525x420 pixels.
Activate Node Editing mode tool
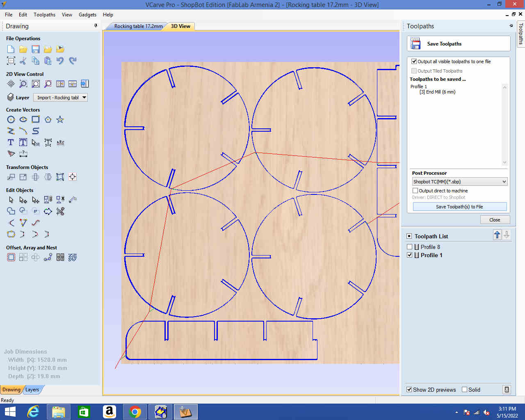23,200
